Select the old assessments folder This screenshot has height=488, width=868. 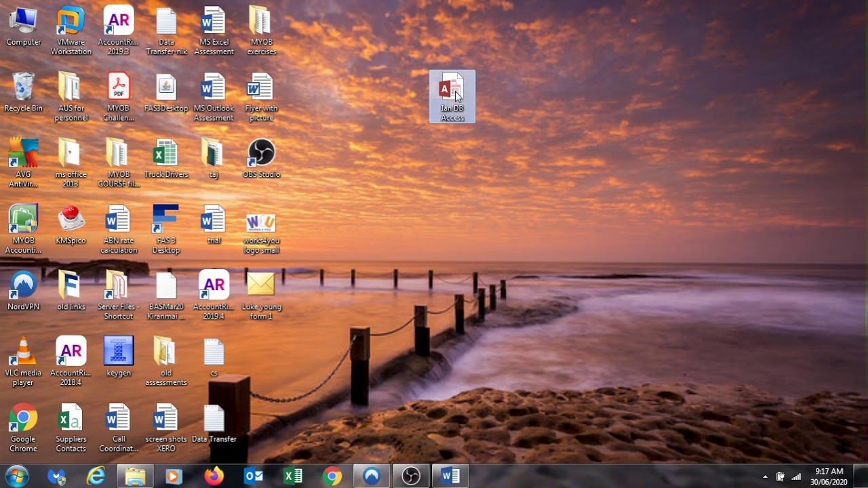click(x=166, y=361)
